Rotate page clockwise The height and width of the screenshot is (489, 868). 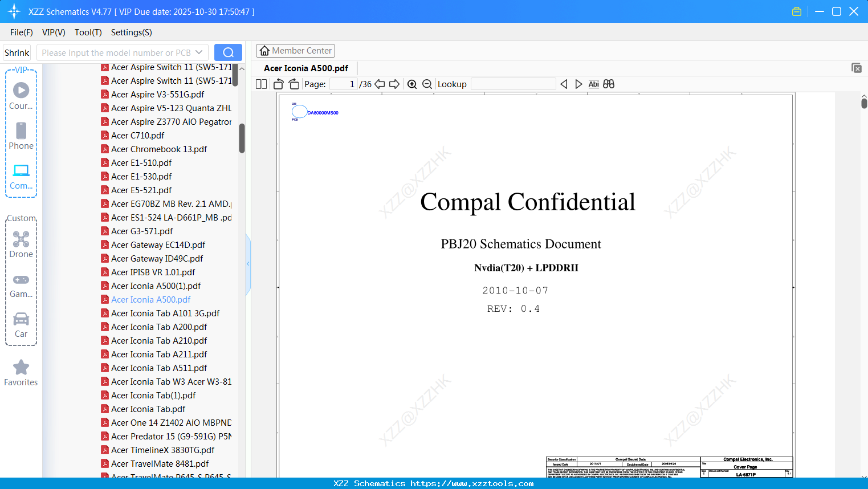294,84
